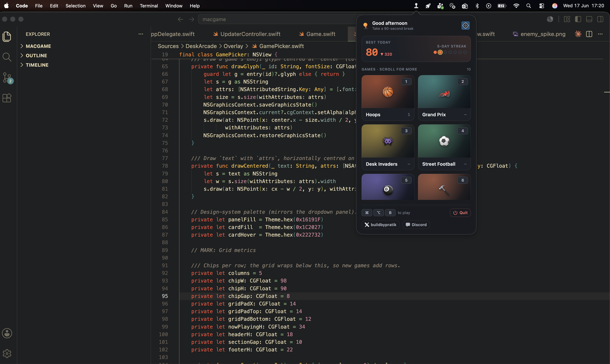610x364 pixels.
Task: Open Bluetooth in the menu bar
Action: point(477,6)
